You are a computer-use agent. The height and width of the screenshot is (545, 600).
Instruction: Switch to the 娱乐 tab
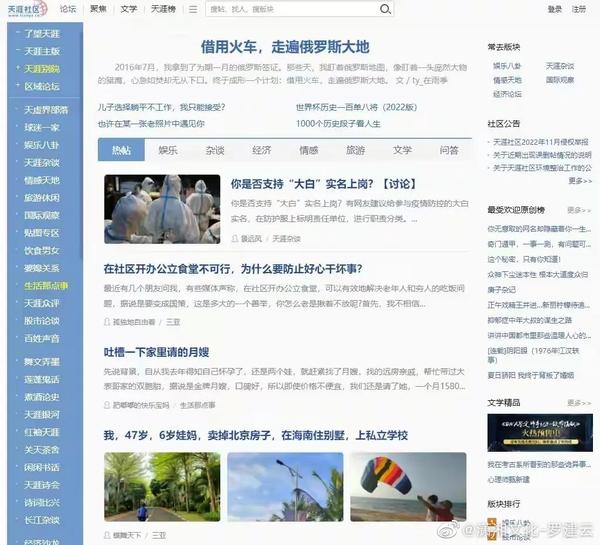(168, 150)
